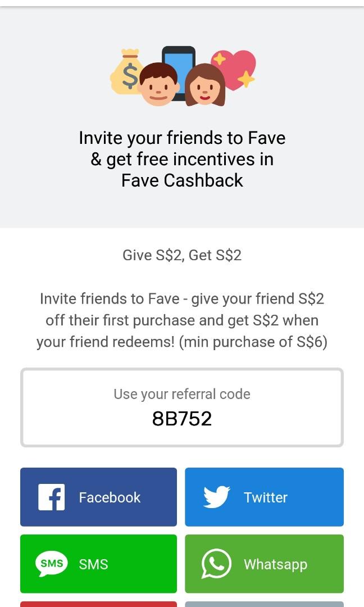The height and width of the screenshot is (607, 364).
Task: Click the gray share button at the bottom
Action: 264,605
